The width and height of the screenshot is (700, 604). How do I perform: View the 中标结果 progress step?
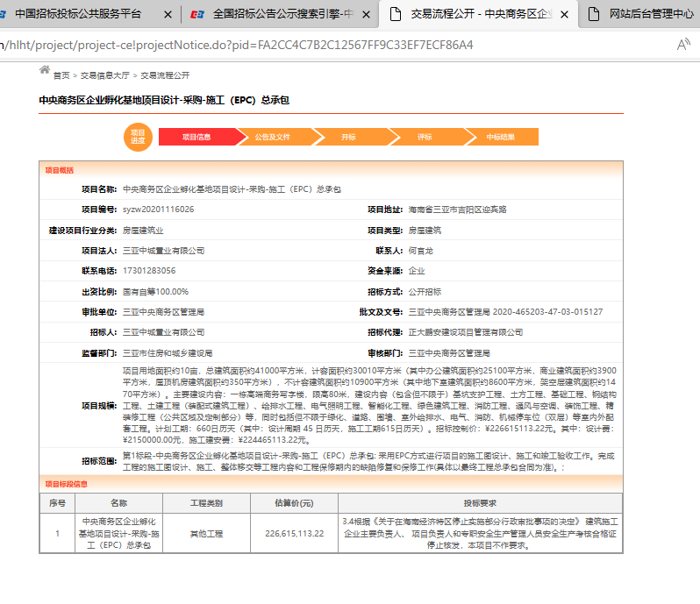501,137
